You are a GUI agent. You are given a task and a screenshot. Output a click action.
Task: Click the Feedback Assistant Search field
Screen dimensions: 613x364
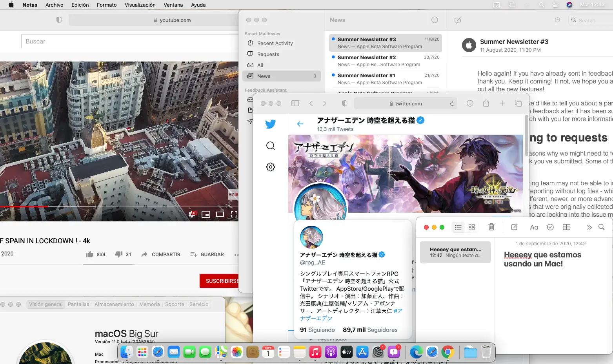[x=591, y=20]
